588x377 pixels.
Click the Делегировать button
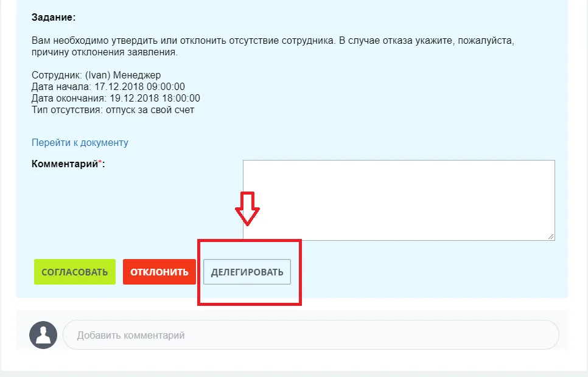(247, 272)
